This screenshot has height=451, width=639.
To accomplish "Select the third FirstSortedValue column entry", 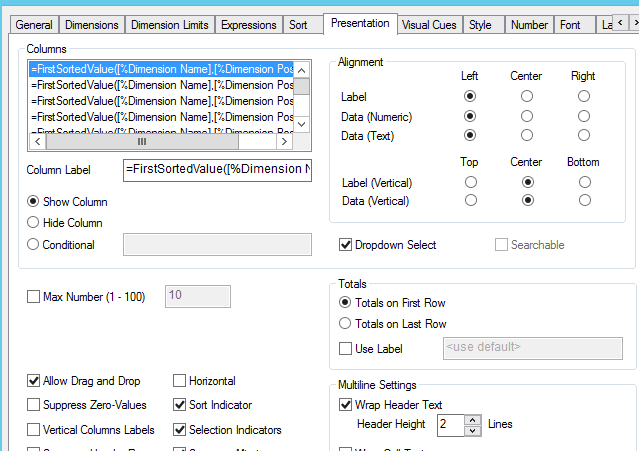I will coord(161,101).
